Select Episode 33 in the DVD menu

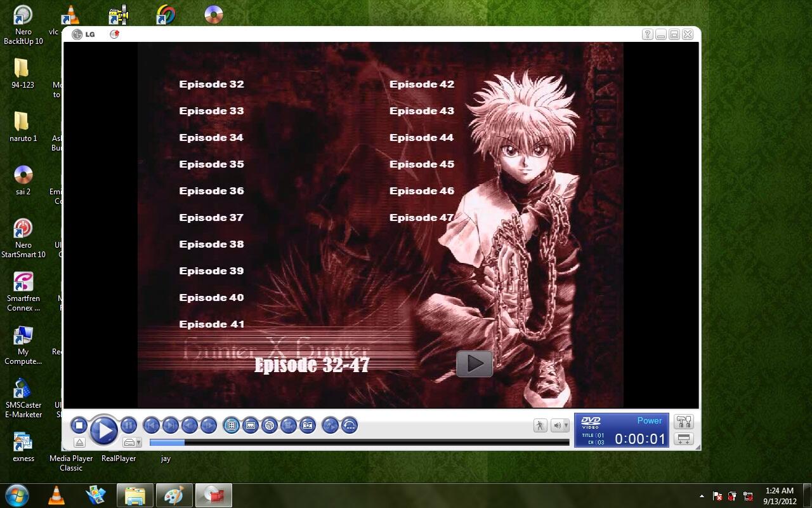211,110
